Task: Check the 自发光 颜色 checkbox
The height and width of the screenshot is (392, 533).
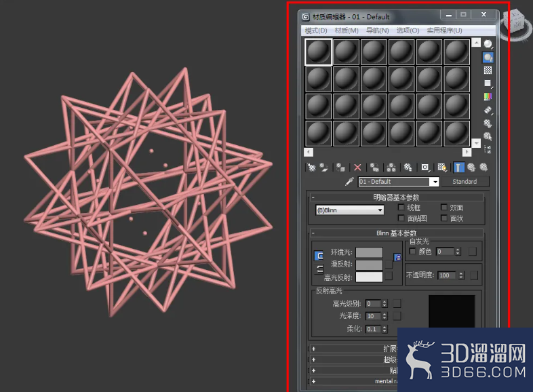Action: point(413,251)
